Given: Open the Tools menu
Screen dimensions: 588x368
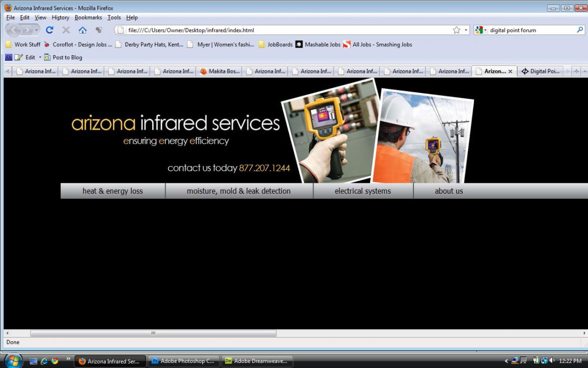Looking at the screenshot, I should click(114, 17).
